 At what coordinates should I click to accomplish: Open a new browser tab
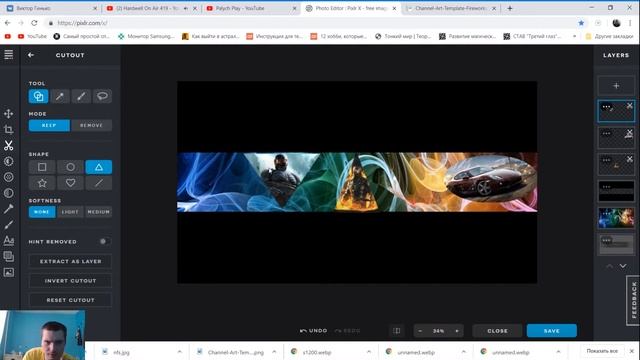(x=510, y=8)
